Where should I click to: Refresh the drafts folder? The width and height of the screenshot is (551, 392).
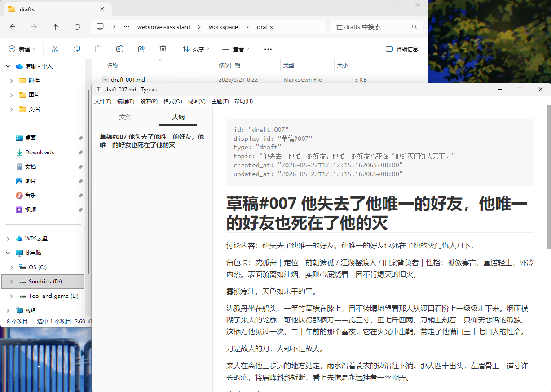77,27
